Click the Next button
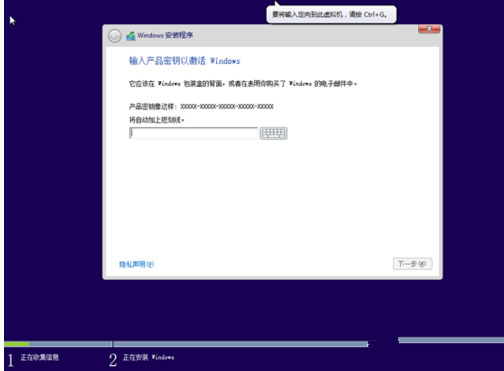This screenshot has height=371, width=504. [413, 264]
